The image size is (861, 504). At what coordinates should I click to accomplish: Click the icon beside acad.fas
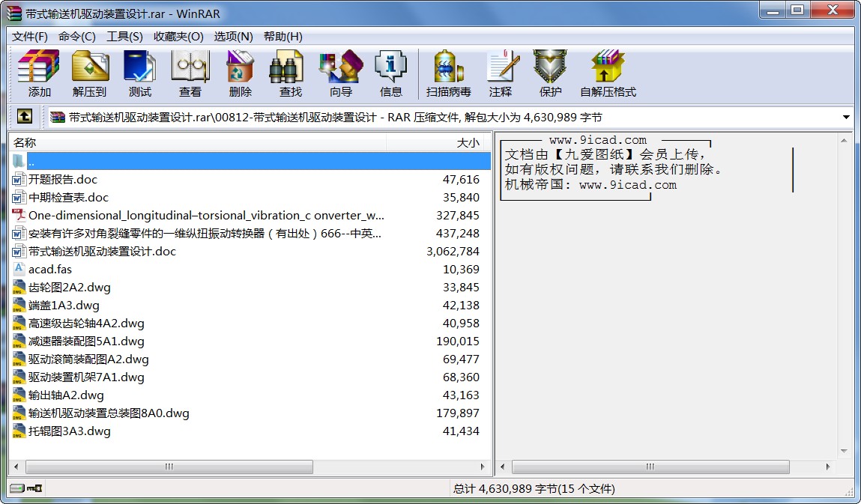pyautogui.click(x=19, y=269)
